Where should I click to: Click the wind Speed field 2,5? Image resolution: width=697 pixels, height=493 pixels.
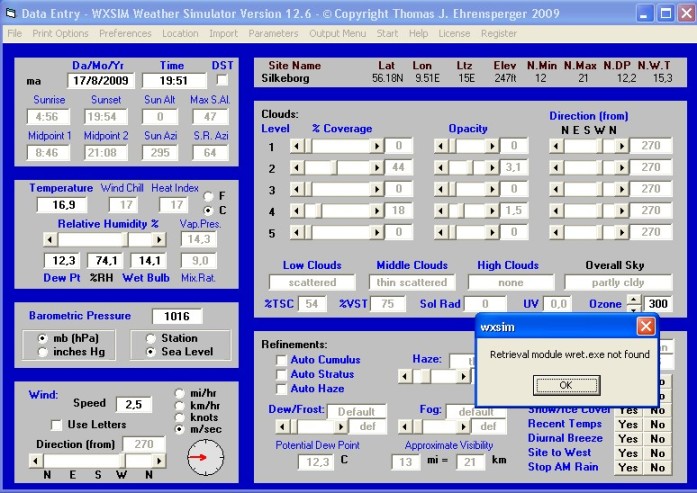[x=134, y=404]
